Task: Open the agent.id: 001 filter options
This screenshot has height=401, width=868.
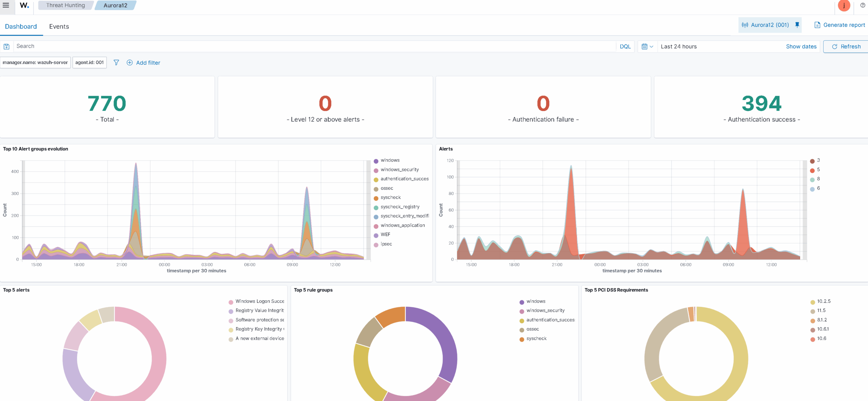Action: coord(90,62)
